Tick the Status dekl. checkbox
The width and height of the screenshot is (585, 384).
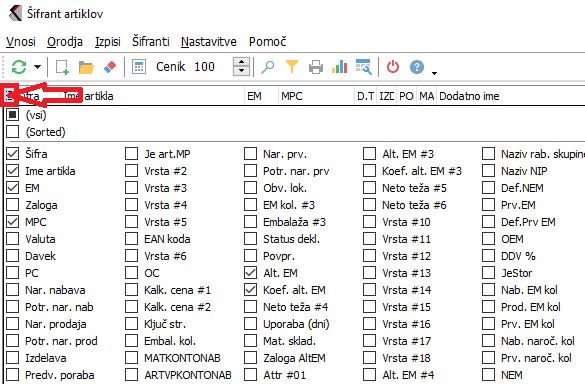[x=250, y=239]
